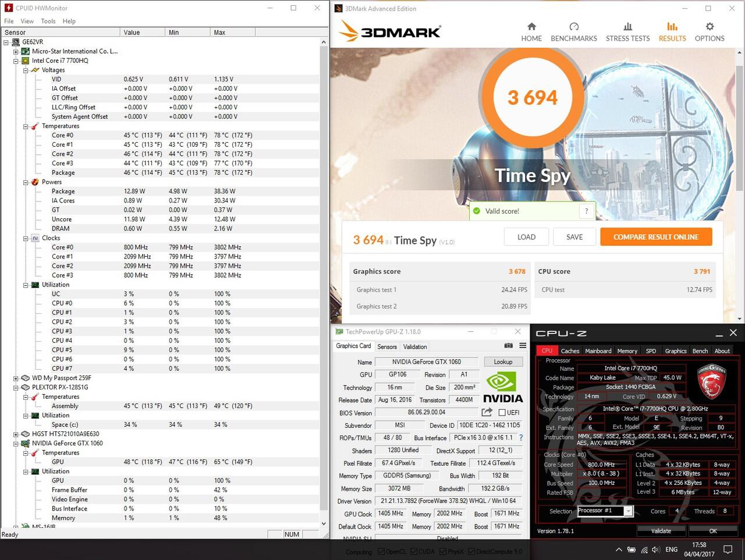Collapse the Intel Core i7 7700HQ node
The height and width of the screenshot is (560, 745).
(x=16, y=61)
